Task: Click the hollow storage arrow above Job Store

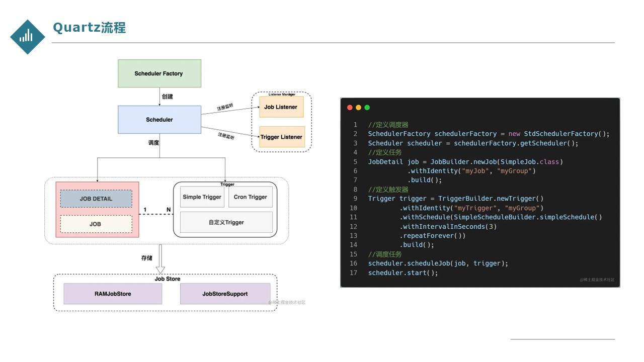Action: click(160, 258)
